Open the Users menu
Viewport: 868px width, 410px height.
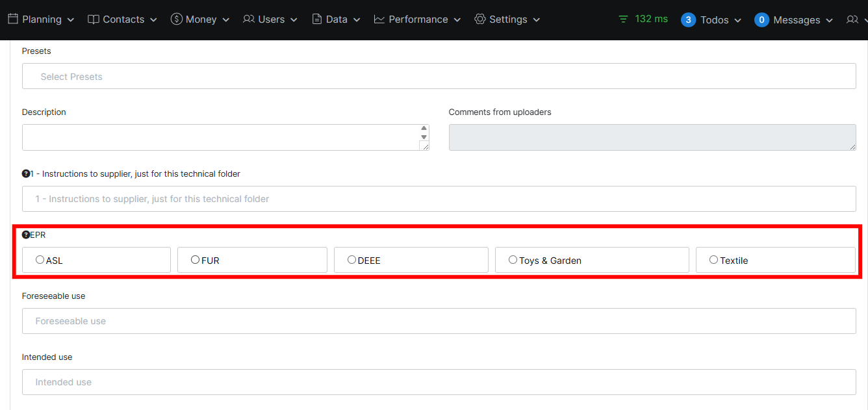point(270,19)
